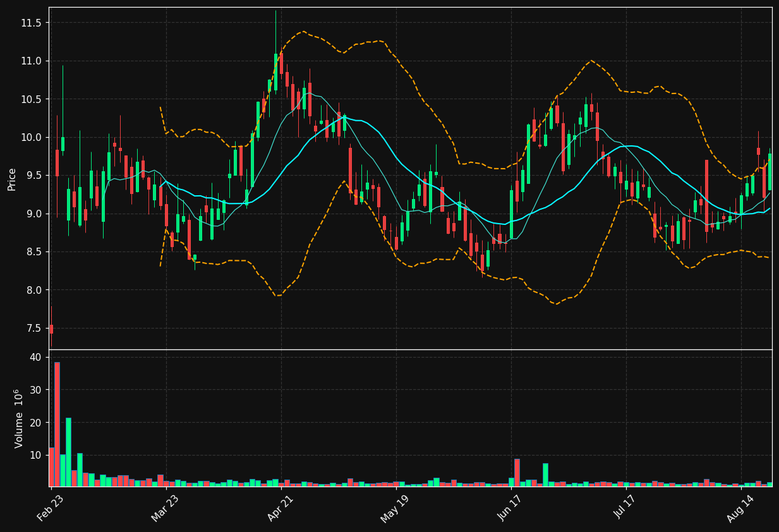Click the 20 volume tick label
Image resolution: width=779 pixels, height=532 pixels.
pyautogui.click(x=35, y=423)
